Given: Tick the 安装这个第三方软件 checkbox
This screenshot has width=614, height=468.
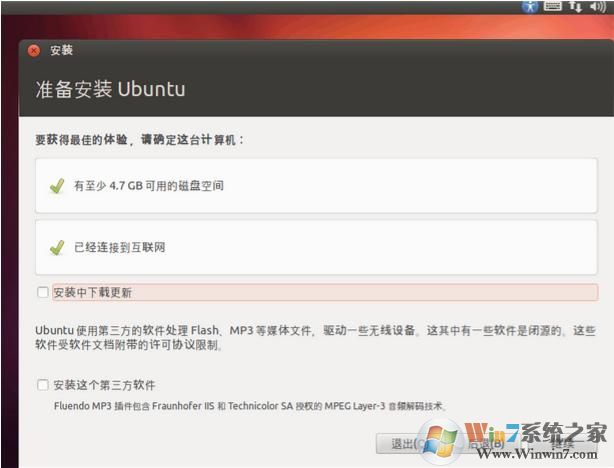Looking at the screenshot, I should [x=42, y=385].
